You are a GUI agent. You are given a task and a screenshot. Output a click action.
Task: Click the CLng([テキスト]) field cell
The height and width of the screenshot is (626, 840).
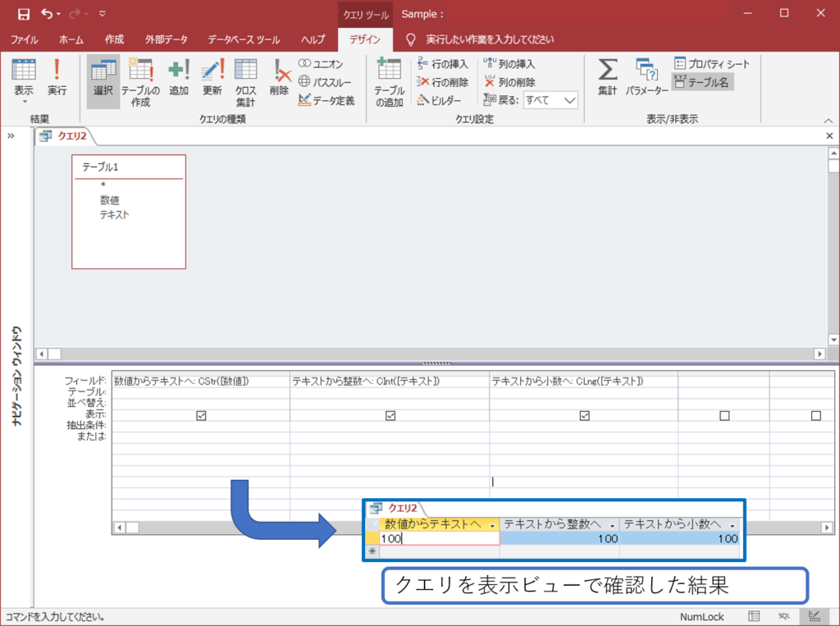coord(584,381)
